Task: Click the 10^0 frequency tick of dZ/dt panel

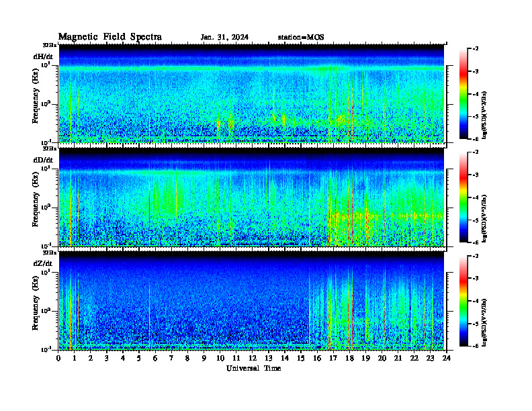Action: pos(46,311)
